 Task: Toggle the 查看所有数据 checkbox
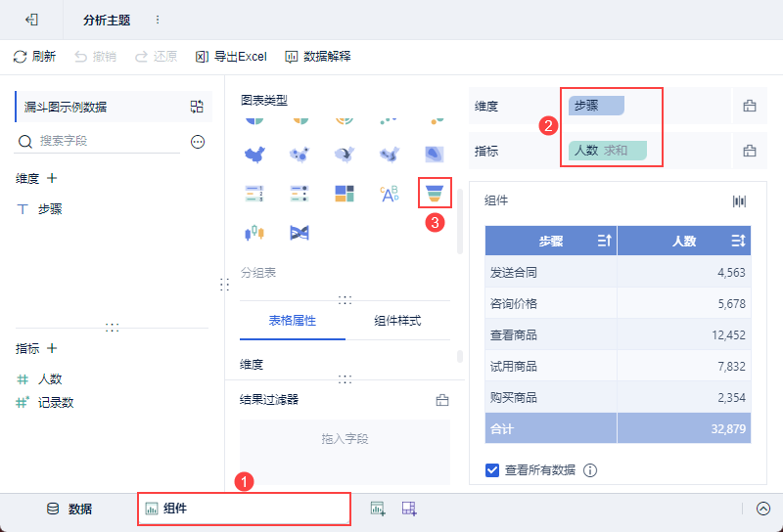click(x=492, y=470)
